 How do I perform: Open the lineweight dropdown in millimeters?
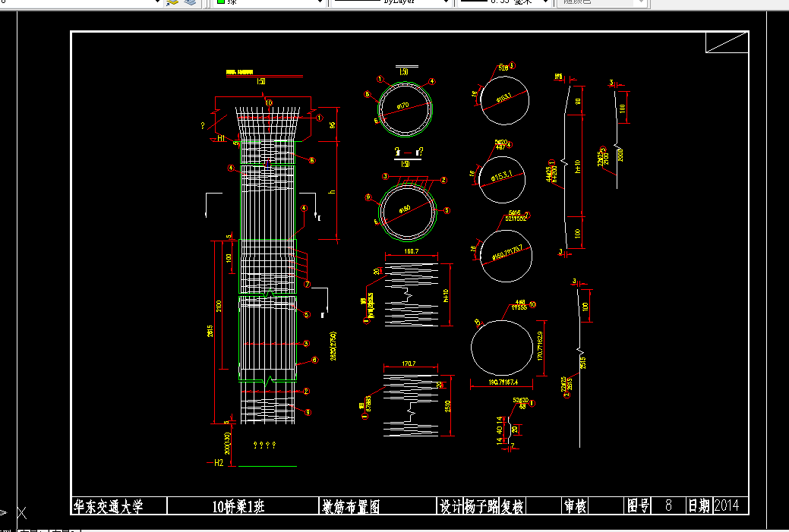tap(504, 2)
